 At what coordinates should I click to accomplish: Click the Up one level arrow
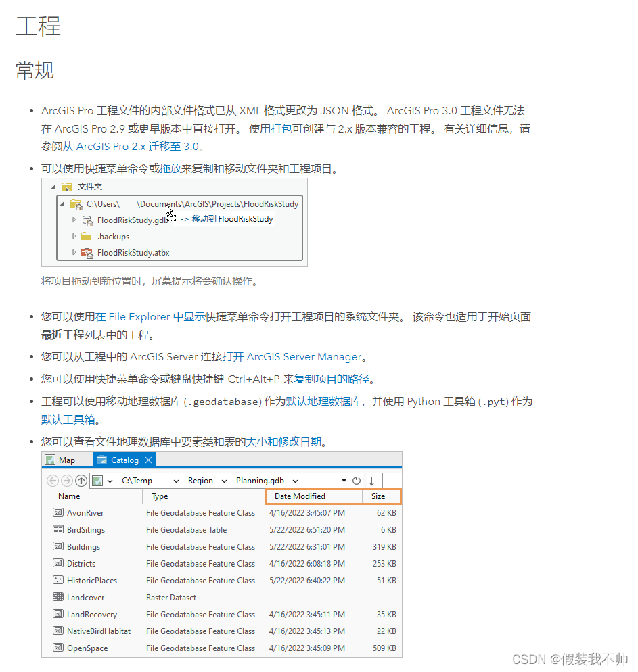pyautogui.click(x=81, y=481)
